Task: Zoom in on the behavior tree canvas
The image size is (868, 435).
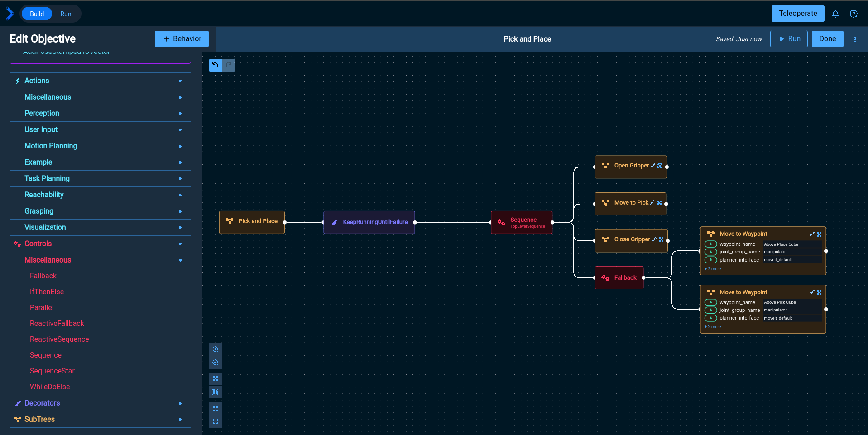Action: (x=216, y=349)
